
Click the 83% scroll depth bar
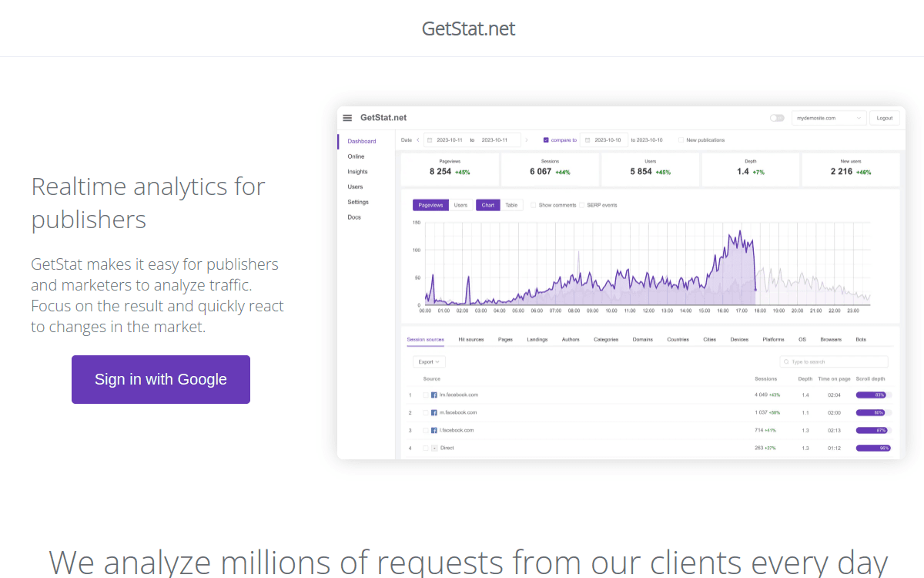point(871,394)
